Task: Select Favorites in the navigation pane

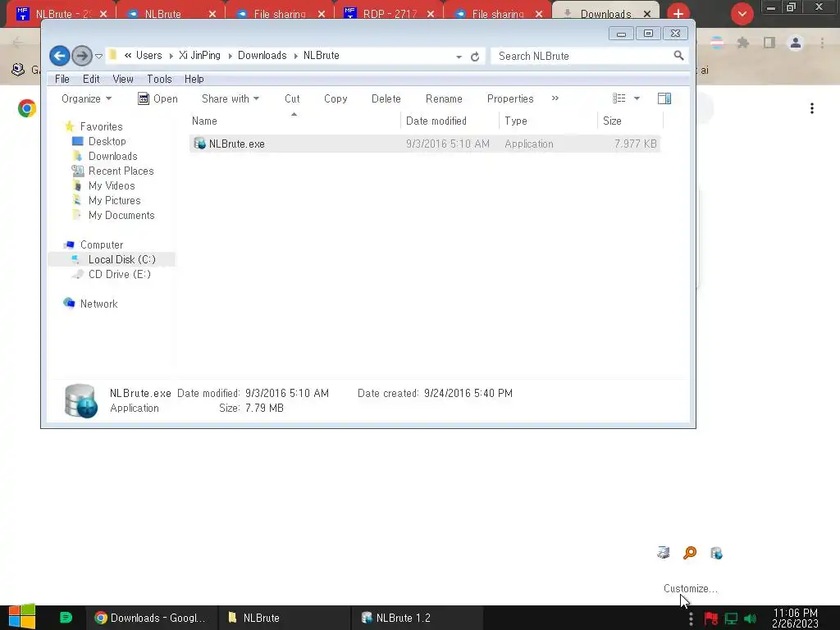Action: pos(101,126)
